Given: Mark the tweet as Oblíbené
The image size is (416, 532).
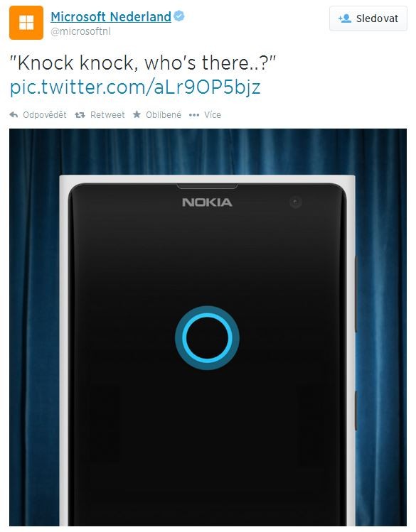Looking at the screenshot, I should (164, 115).
